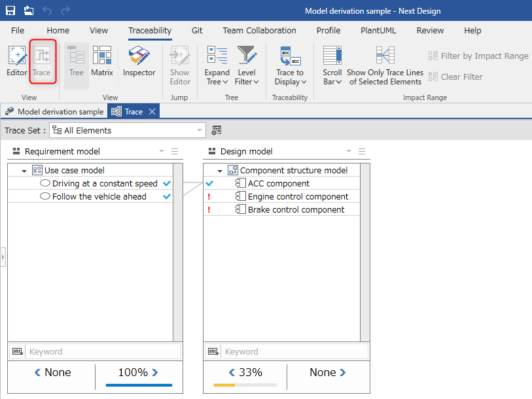Click check mark beside Follow the vehicle ahead

(x=167, y=196)
